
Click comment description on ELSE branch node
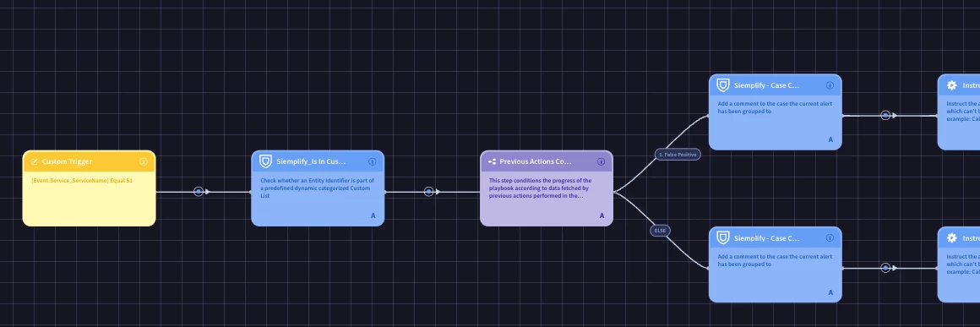775,260
